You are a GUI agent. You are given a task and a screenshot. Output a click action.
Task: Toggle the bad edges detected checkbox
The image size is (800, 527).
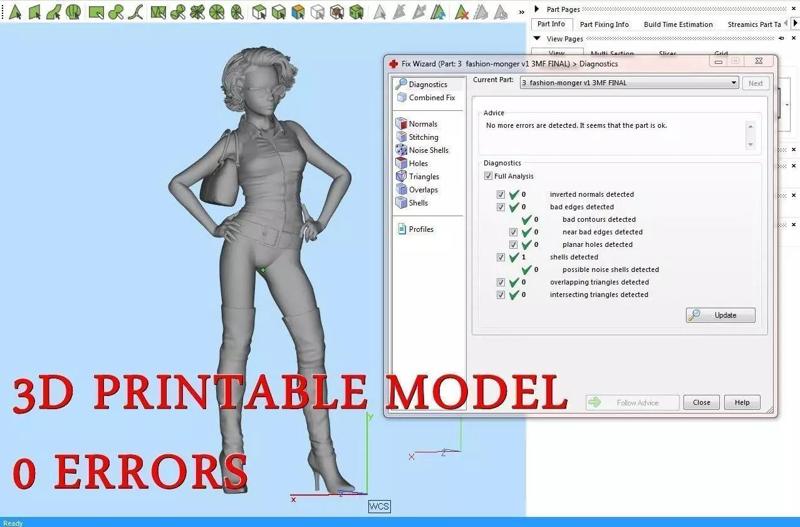click(501, 207)
